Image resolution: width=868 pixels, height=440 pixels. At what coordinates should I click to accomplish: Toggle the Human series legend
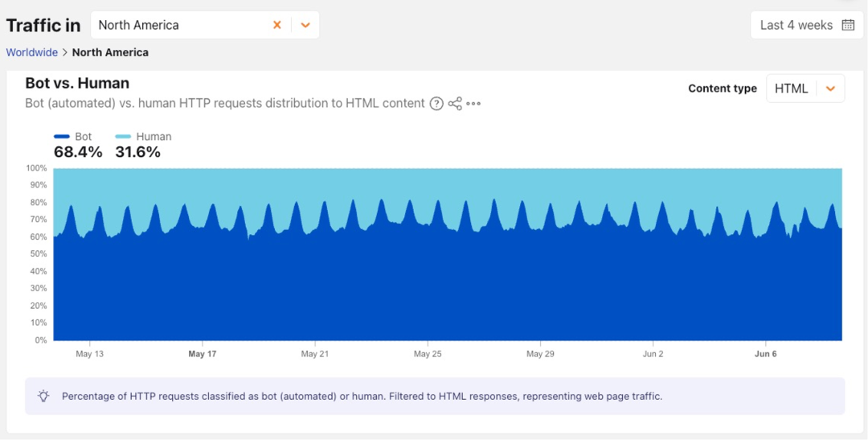coord(143,136)
